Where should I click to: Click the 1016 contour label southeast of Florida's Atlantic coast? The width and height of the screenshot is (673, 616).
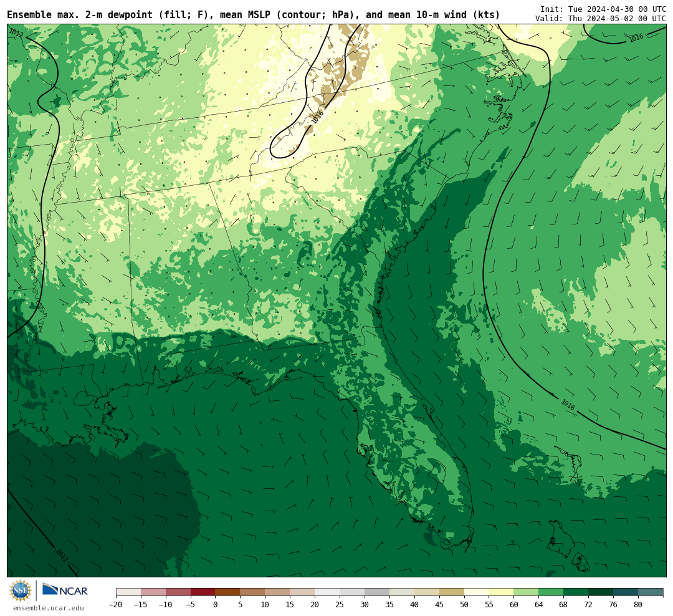[568, 405]
